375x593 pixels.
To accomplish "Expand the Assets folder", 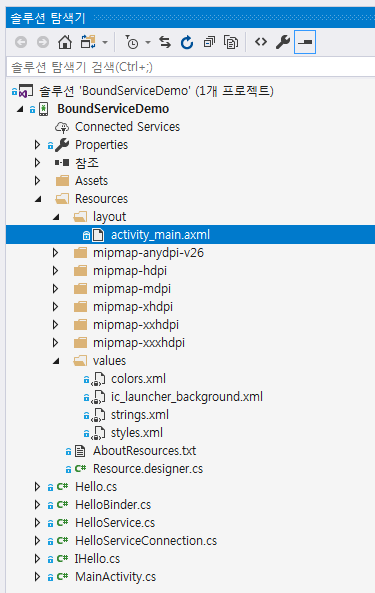I will tap(37, 181).
